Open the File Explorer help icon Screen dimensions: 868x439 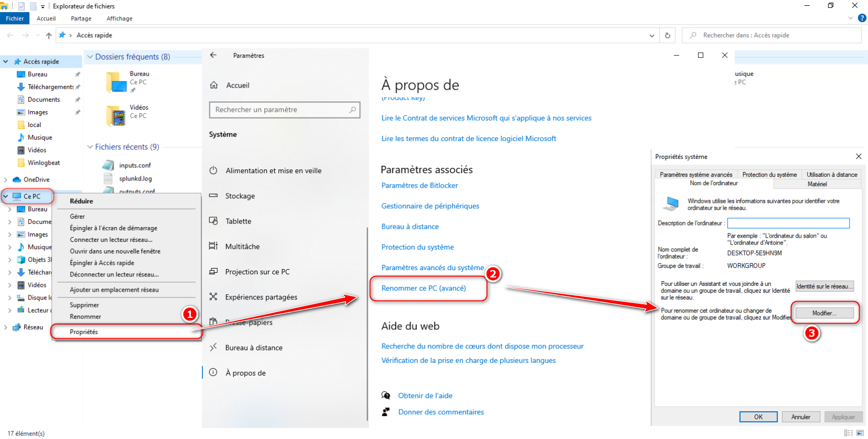862,18
